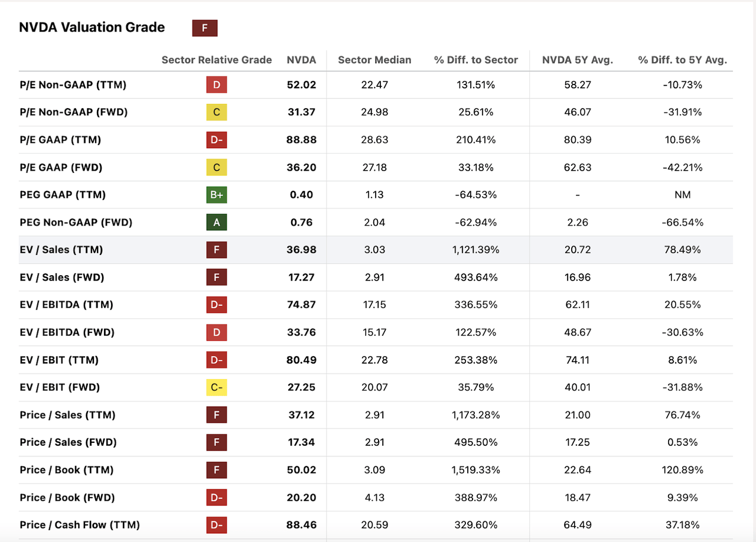Click D- grade badge for P/E GAAP (TTM)

[x=217, y=140]
